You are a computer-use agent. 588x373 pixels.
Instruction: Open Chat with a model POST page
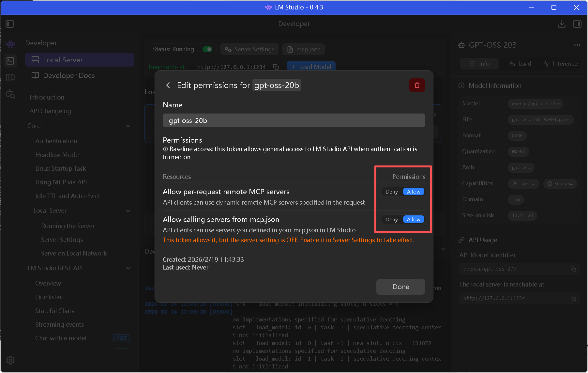coord(61,338)
